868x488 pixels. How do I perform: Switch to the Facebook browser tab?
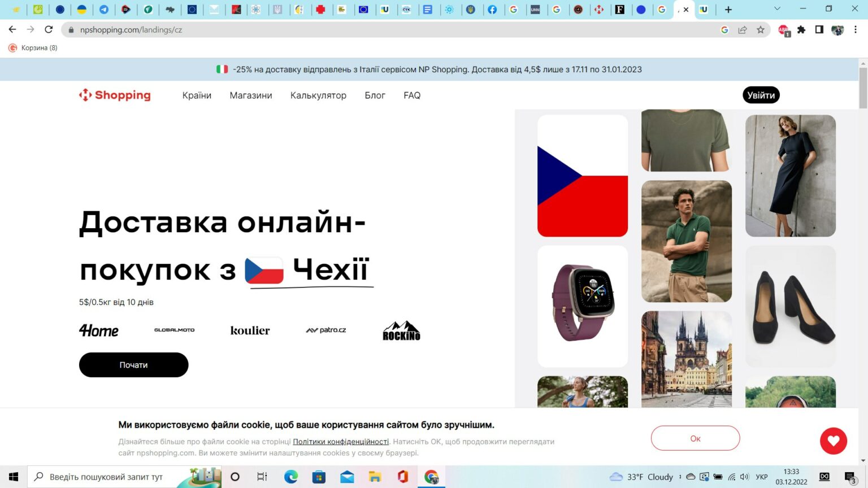[x=492, y=9]
